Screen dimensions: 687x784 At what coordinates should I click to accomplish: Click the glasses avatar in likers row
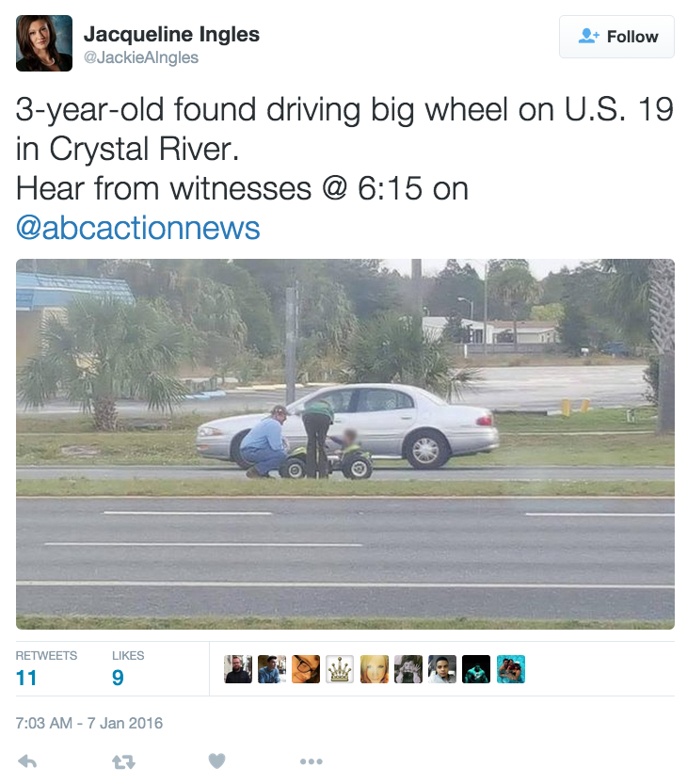pos(306,669)
